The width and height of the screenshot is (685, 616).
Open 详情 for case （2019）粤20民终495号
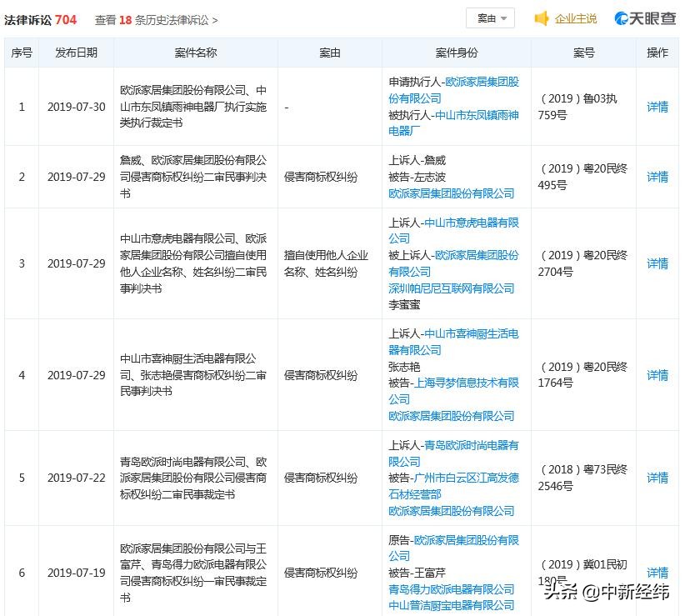(657, 177)
